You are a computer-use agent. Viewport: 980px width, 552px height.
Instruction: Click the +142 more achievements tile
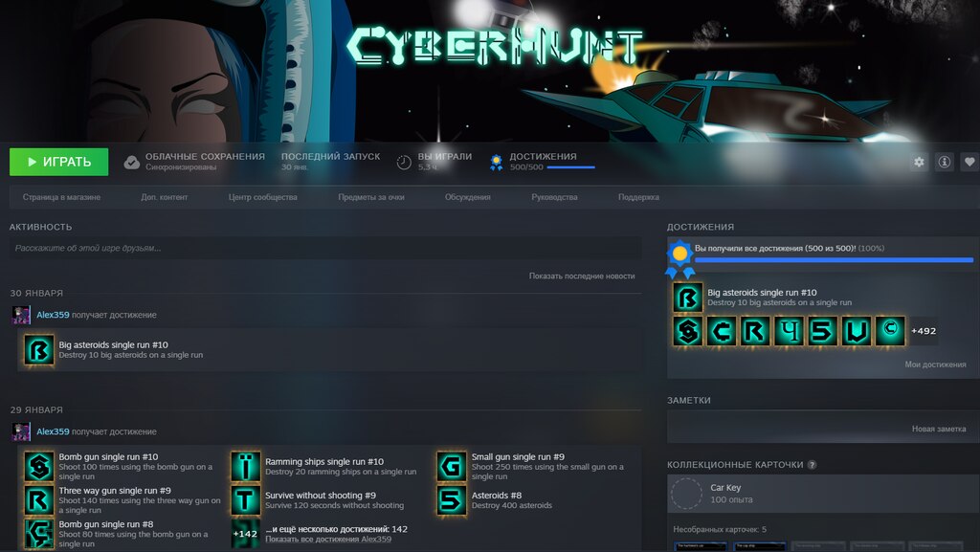[x=246, y=534]
